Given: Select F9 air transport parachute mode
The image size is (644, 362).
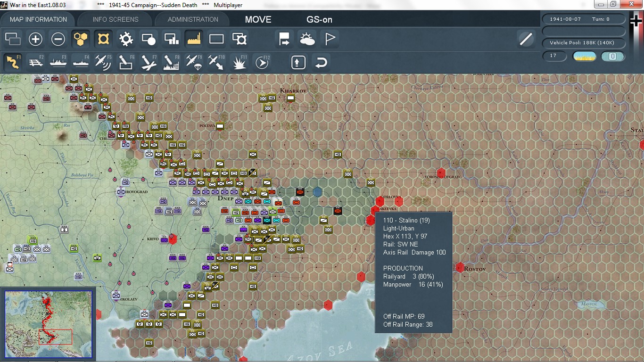Looking at the screenshot, I should 194,62.
